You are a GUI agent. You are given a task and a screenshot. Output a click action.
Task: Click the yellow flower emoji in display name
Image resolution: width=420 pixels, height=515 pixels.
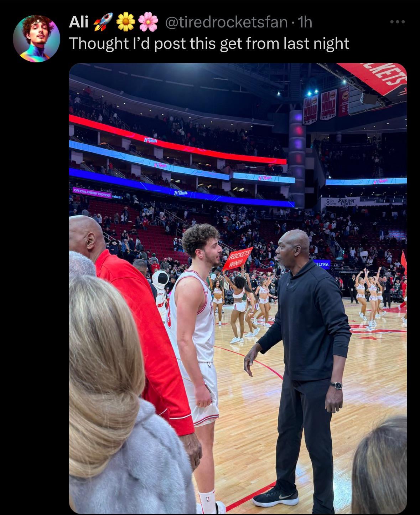[126, 22]
